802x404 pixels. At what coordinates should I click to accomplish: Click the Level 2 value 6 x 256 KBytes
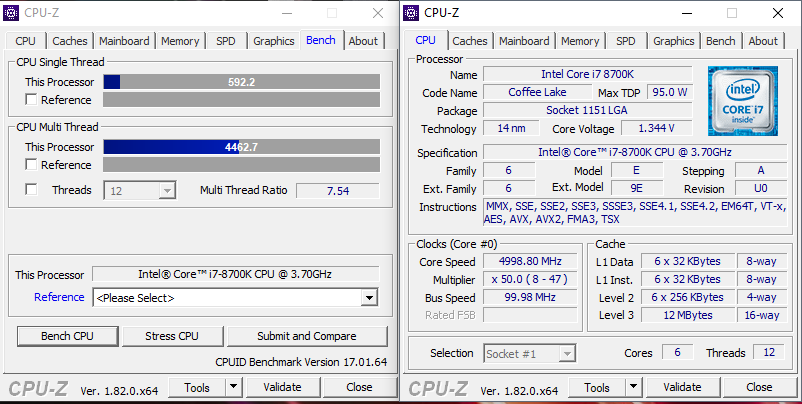tap(688, 297)
